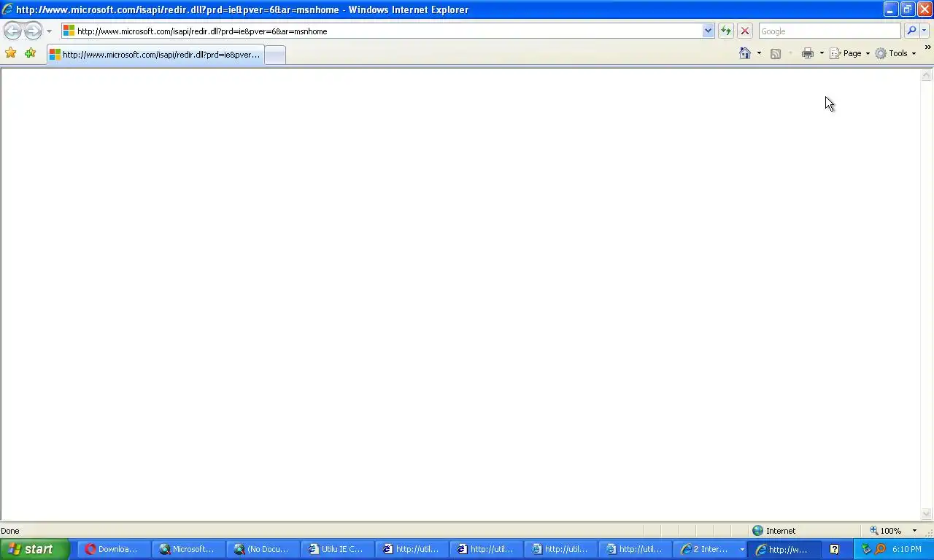Image resolution: width=934 pixels, height=560 pixels.
Task: Click the 6:10 PM clock
Action: pos(907,550)
